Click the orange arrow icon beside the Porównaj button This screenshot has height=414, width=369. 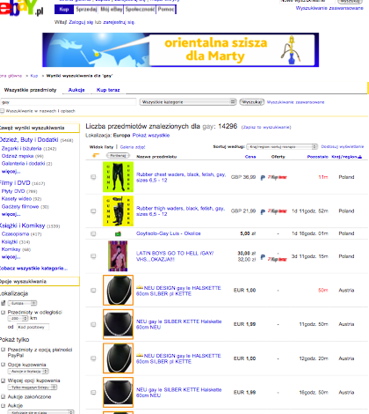96,155
